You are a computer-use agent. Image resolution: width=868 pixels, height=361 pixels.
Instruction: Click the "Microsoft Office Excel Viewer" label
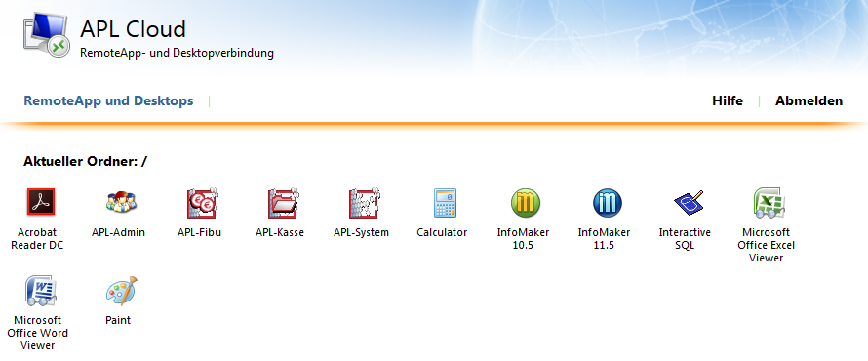click(x=767, y=245)
